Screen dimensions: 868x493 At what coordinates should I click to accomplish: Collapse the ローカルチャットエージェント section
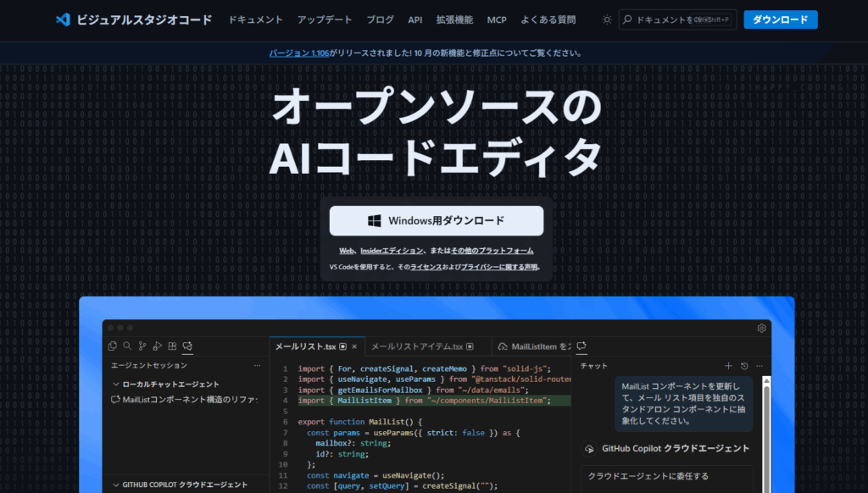point(116,385)
